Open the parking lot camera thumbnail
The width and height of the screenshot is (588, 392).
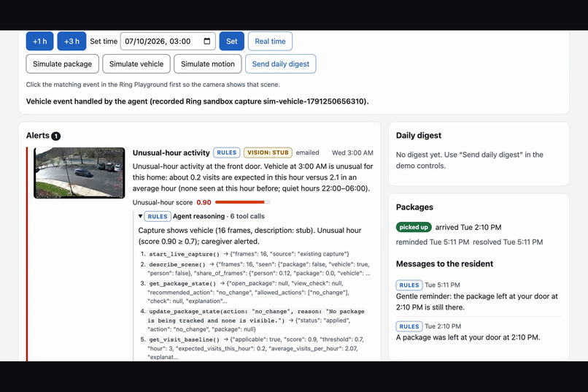(79, 173)
